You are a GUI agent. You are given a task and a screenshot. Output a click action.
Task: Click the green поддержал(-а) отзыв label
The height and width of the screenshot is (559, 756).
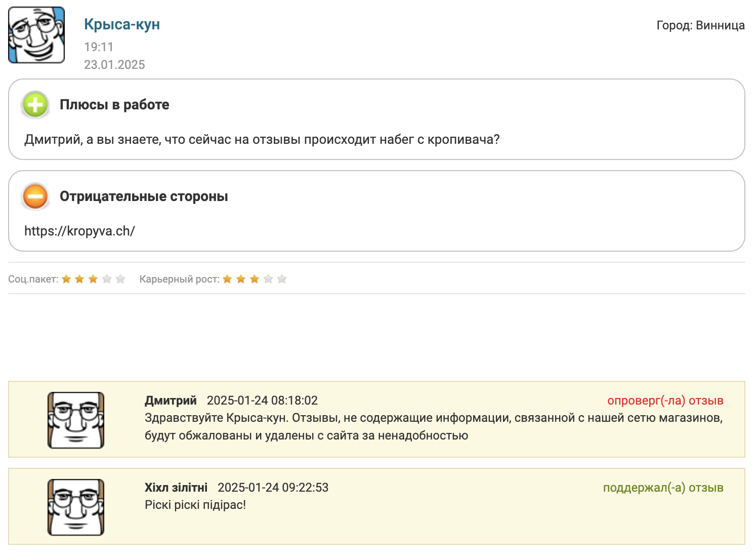[663, 488]
